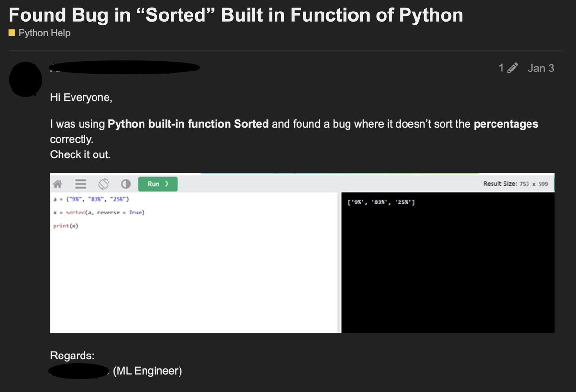Select the print(x) code line
This screenshot has width=576, height=392.
click(66, 226)
